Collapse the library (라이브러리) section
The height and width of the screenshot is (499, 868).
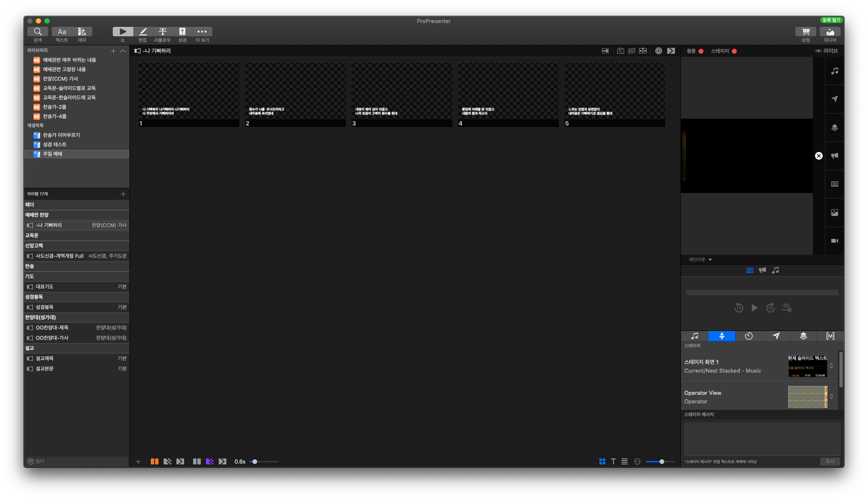[123, 51]
